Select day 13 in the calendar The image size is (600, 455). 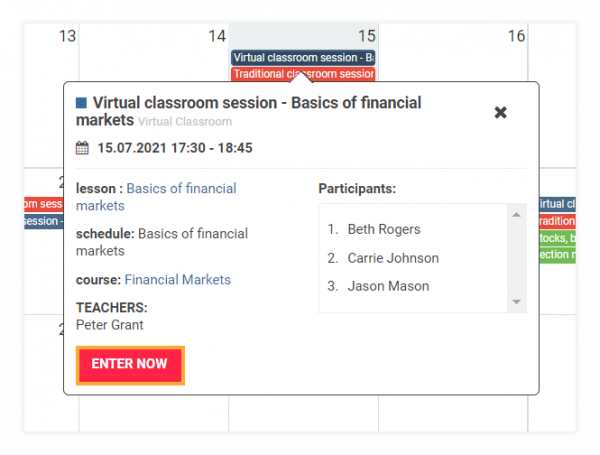[x=67, y=36]
